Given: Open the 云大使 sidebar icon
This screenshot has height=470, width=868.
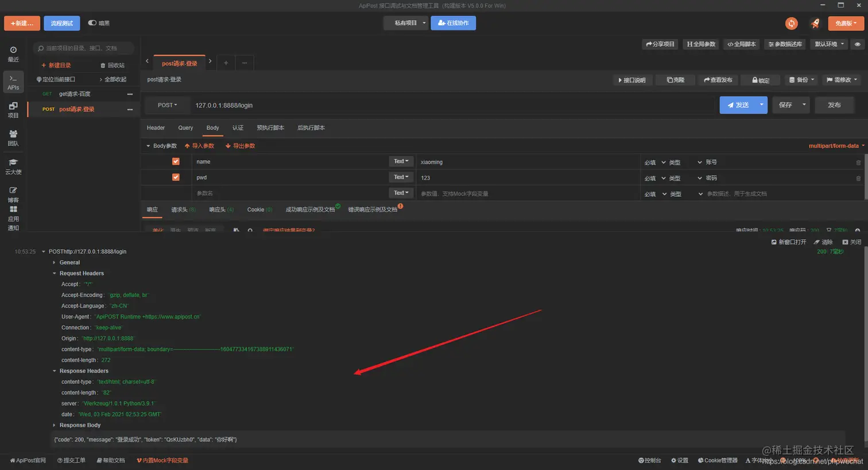Looking at the screenshot, I should (13, 166).
